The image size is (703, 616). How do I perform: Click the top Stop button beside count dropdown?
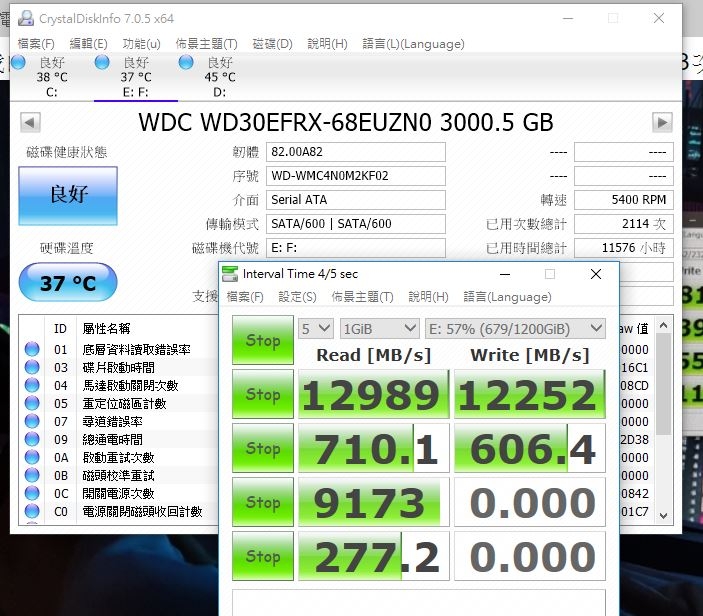(263, 340)
